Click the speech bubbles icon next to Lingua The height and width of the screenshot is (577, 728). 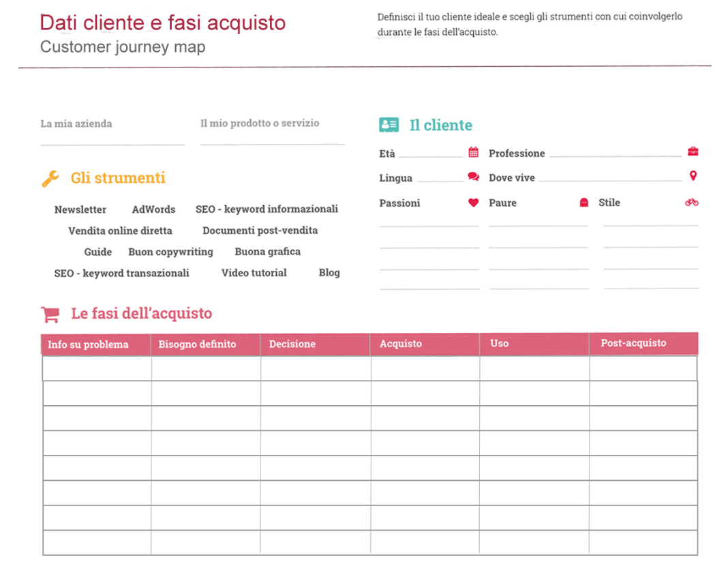[473, 177]
